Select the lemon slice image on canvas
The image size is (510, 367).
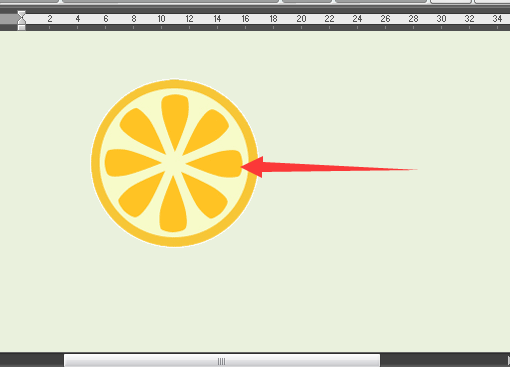[174, 163]
